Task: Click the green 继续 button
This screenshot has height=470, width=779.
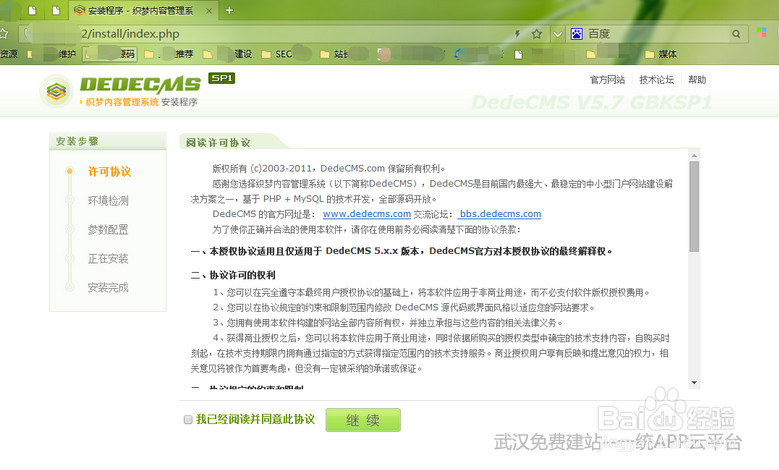Action: [x=363, y=420]
